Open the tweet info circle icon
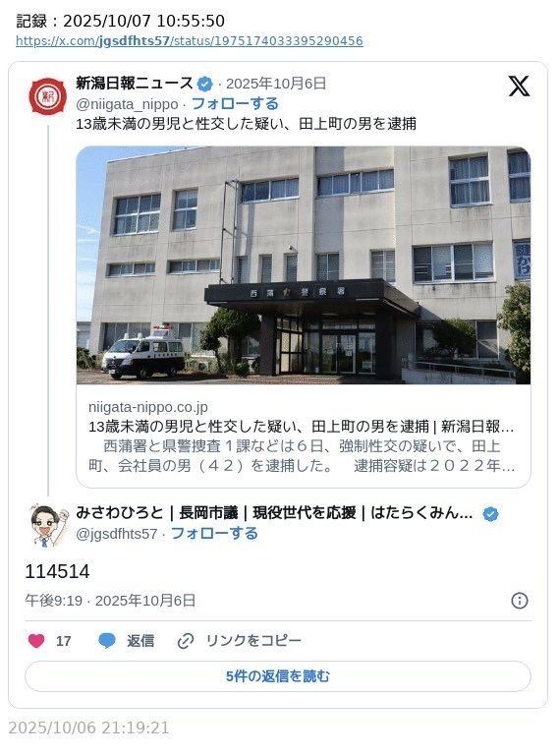Screen dimensions: 559x756 (520, 601)
